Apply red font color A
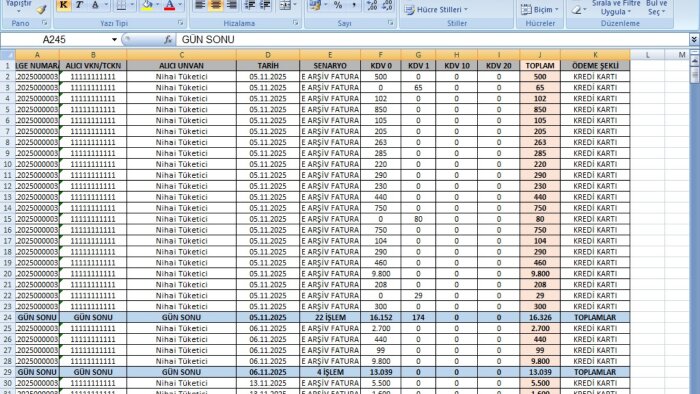Image resolution: width=700 pixels, height=394 pixels. pyautogui.click(x=170, y=5)
